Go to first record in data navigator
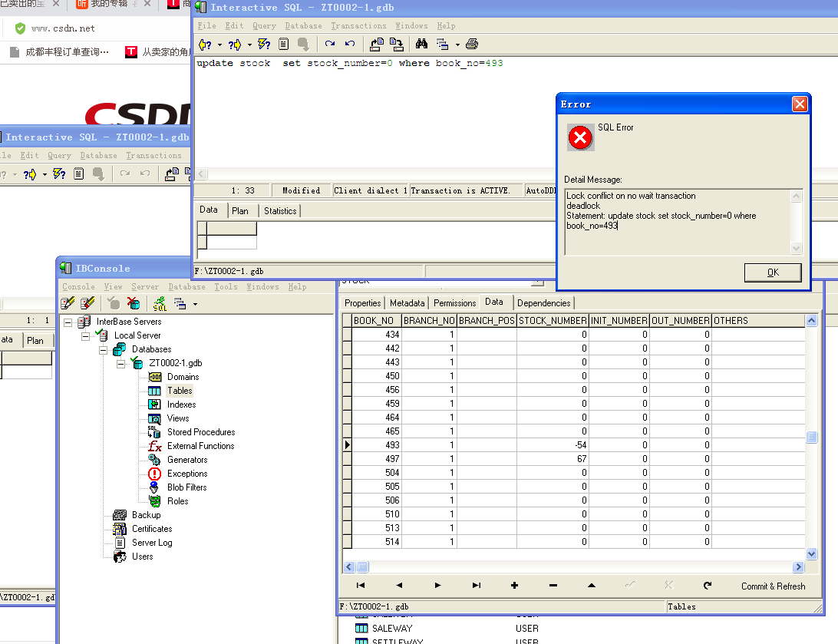This screenshot has width=838, height=644. coord(361,586)
